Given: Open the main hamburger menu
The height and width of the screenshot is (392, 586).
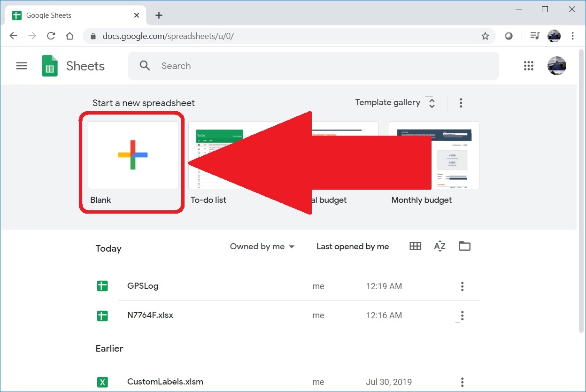Looking at the screenshot, I should click(x=22, y=66).
